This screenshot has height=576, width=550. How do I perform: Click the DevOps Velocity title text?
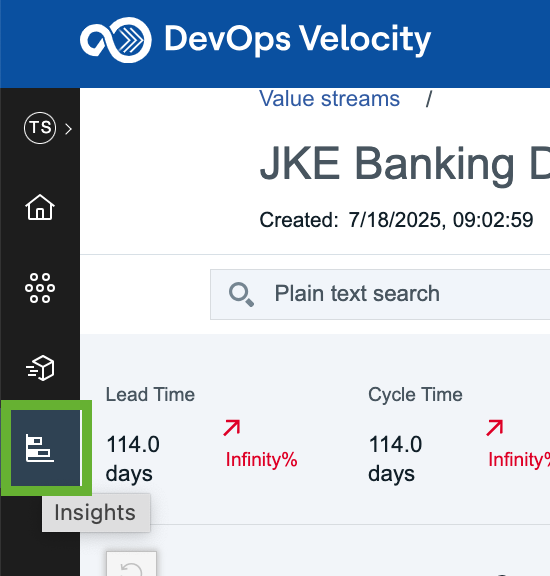[297, 40]
